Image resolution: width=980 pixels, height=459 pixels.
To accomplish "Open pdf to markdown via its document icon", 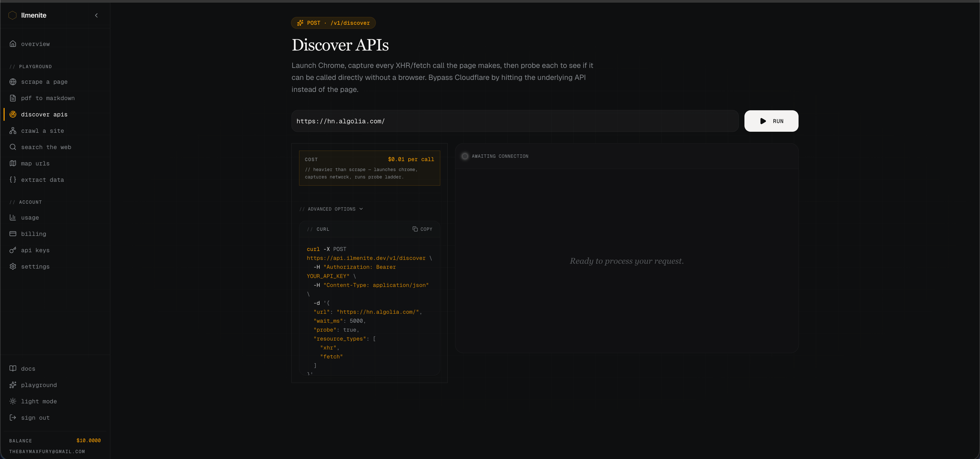I will click(13, 98).
